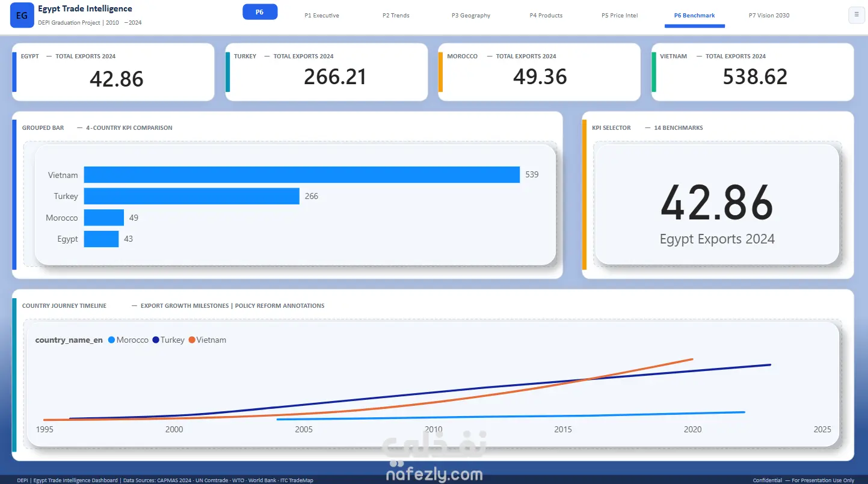Click the Vietnam legend label in timeline
This screenshot has height=484, width=868.
[x=211, y=340]
